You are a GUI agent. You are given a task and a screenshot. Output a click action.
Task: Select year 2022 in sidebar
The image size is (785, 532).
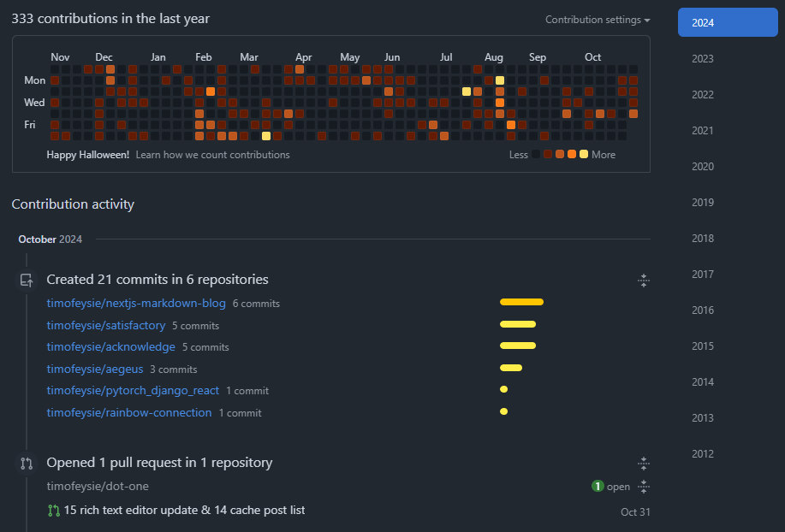[x=703, y=94]
